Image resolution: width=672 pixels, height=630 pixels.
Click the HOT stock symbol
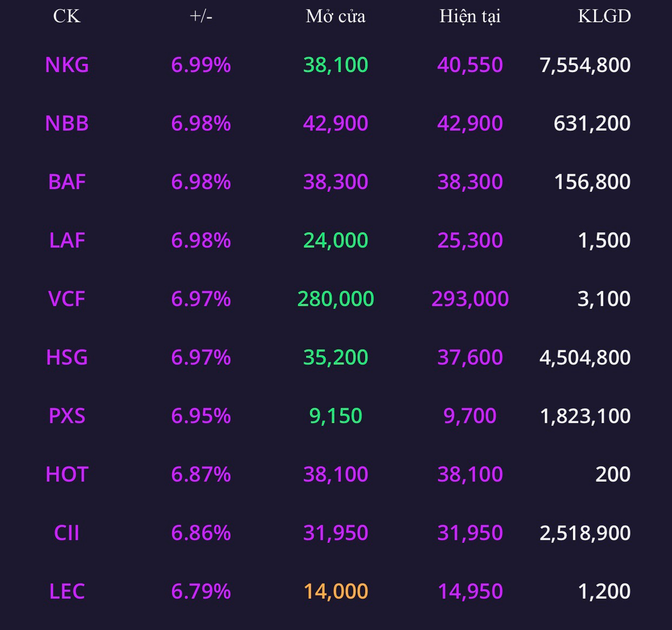pyautogui.click(x=67, y=475)
